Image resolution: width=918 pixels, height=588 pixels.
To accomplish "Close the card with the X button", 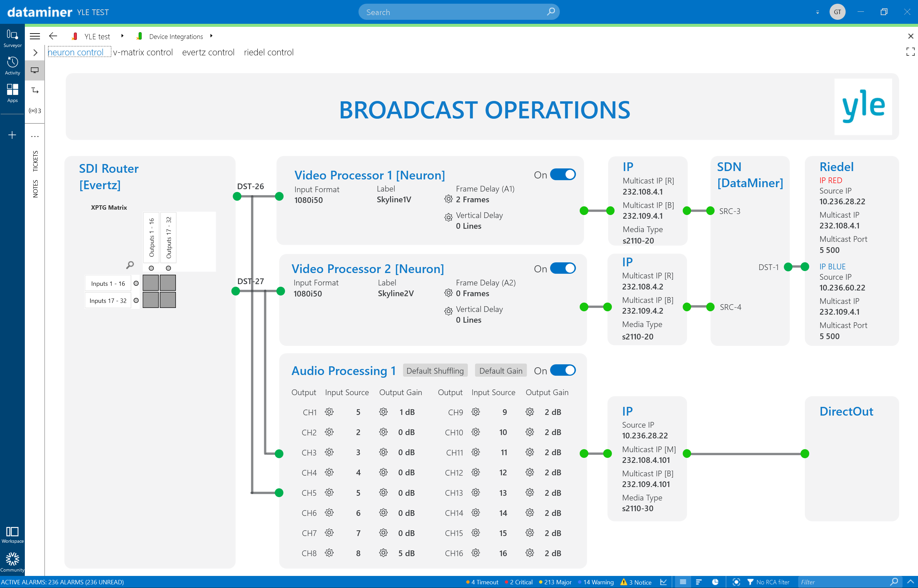I will 910,36.
